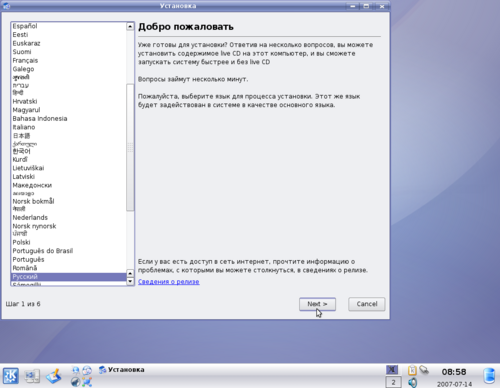Open the Klipper clipboard tray icon

click(x=412, y=370)
